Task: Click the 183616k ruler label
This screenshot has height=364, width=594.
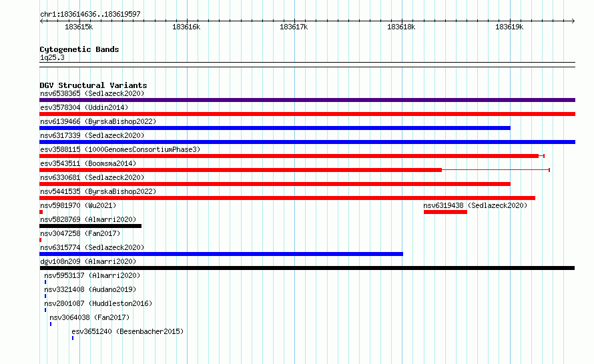Action: 186,27
